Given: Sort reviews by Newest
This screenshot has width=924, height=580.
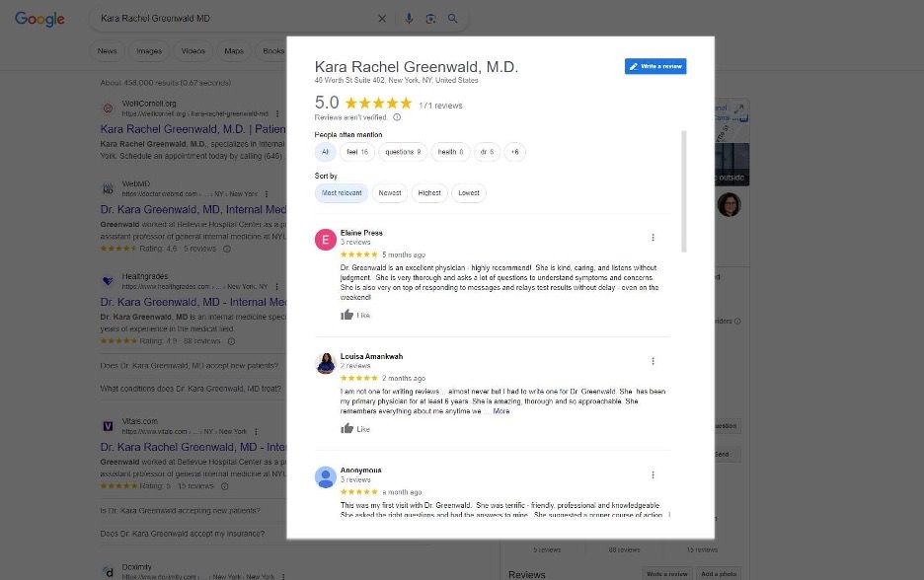Looking at the screenshot, I should coord(390,193).
